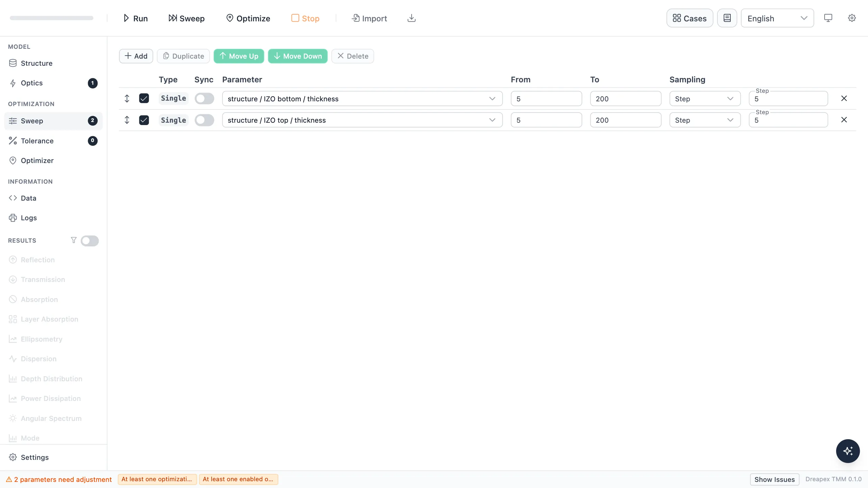Click the Move Down button
Image resolution: width=868 pixels, height=488 pixels.
coord(298,56)
